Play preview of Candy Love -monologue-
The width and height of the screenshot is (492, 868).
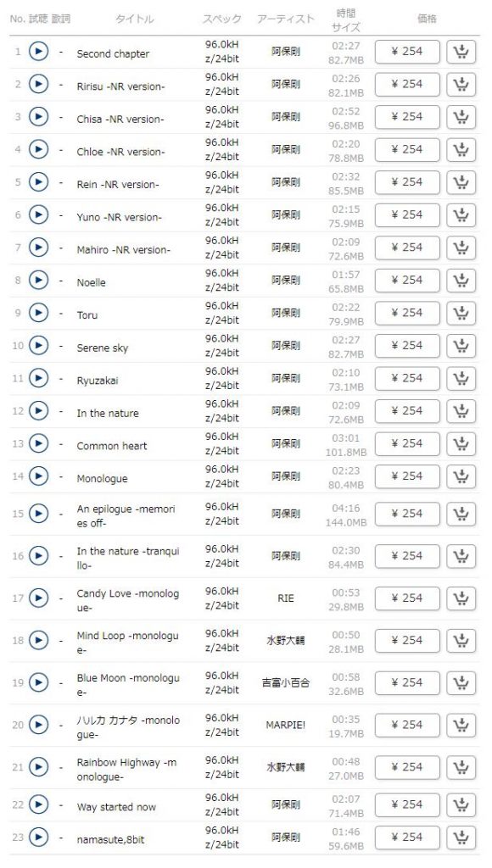(38, 598)
